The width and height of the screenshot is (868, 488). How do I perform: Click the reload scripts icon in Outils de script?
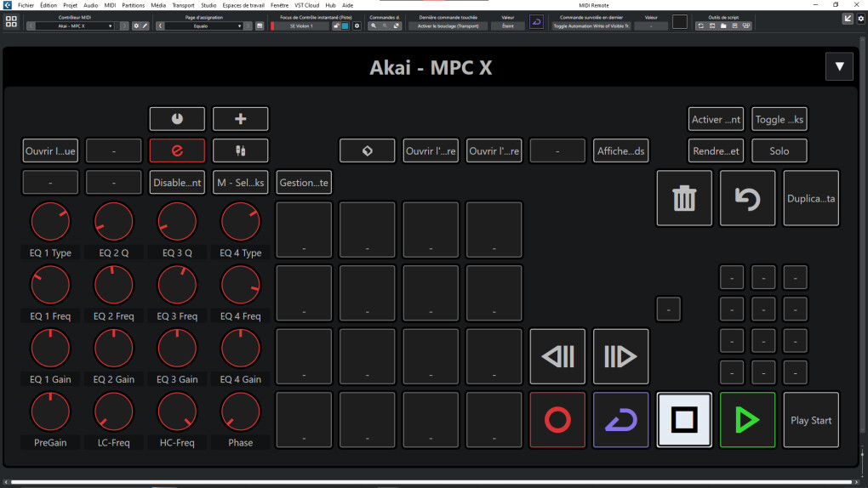701,26
